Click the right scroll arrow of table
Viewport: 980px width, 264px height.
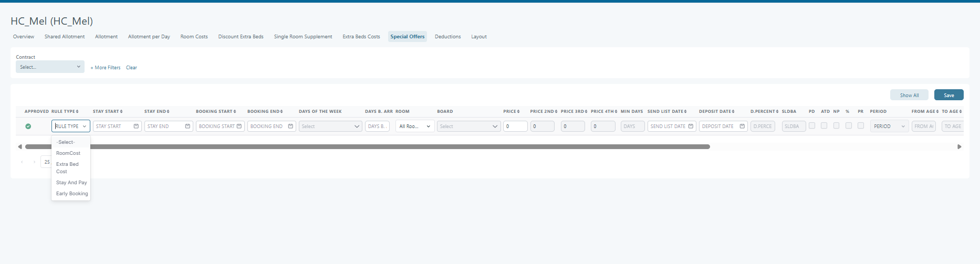coord(959,147)
